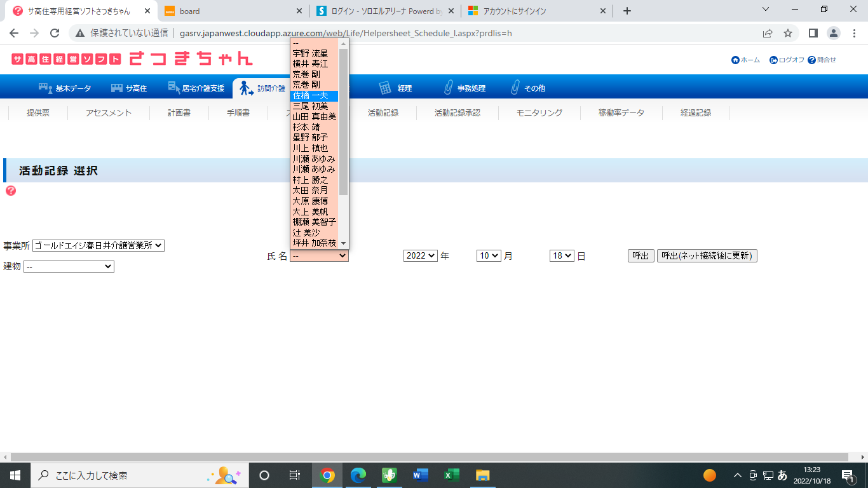Open the year 2022 dropdown

421,255
